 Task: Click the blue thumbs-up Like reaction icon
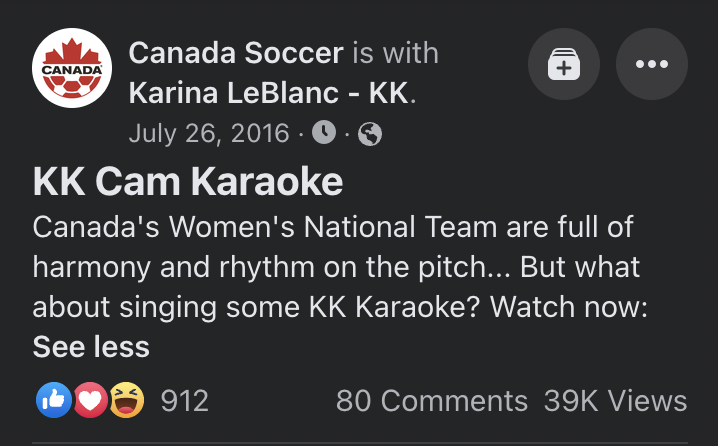pyautogui.click(x=51, y=401)
